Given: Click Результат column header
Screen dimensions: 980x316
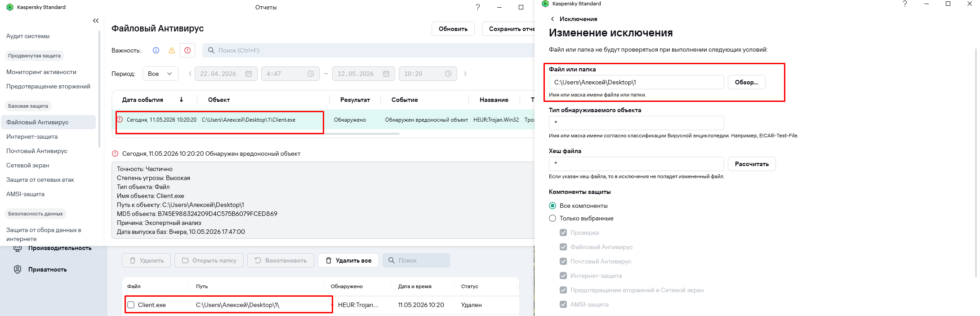Looking at the screenshot, I should coord(355,100).
